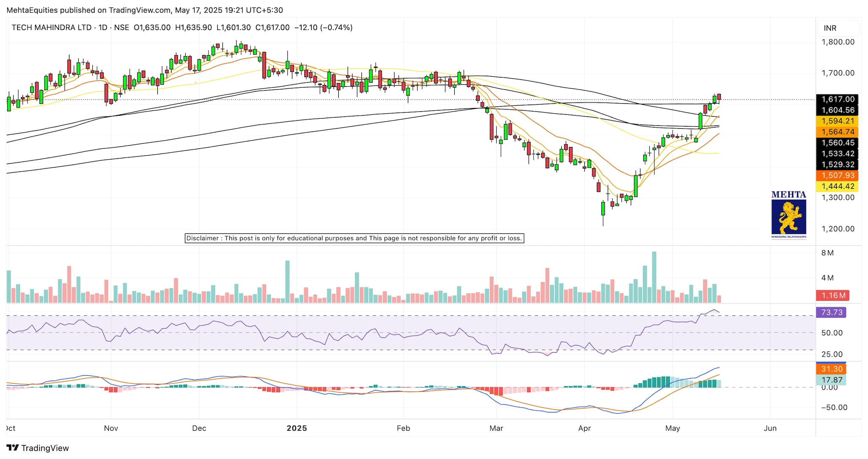Click the orange MACD value 31.30
The image size is (868, 459).
(831, 369)
